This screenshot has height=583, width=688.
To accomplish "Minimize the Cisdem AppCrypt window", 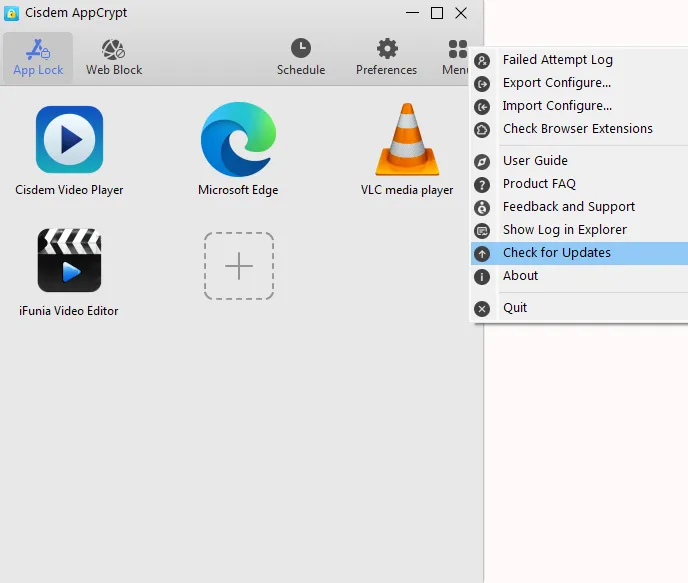I will click(412, 13).
